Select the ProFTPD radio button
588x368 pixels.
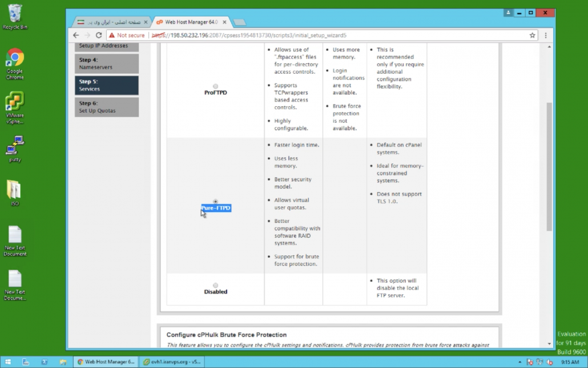(x=215, y=86)
